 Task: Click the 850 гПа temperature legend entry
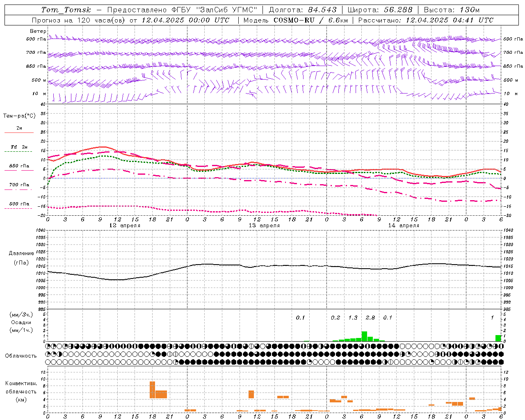19,166
